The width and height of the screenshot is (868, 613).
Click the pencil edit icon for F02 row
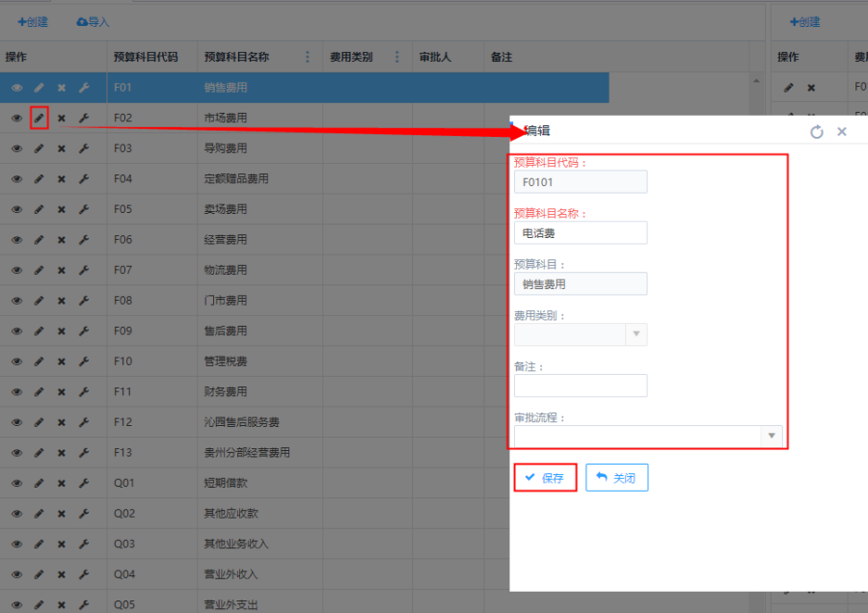tap(40, 118)
